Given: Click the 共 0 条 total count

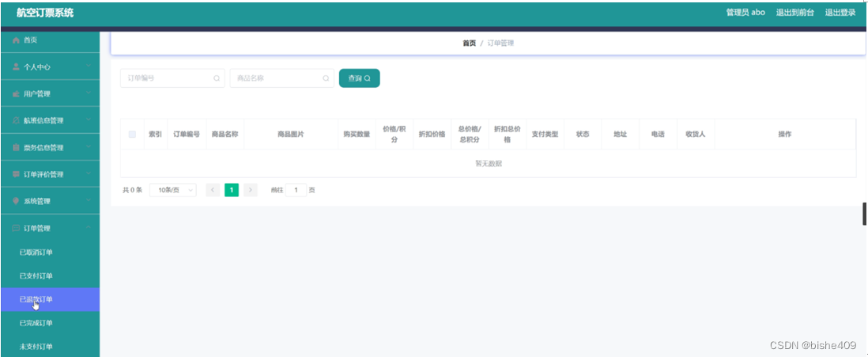Looking at the screenshot, I should pyautogui.click(x=132, y=190).
